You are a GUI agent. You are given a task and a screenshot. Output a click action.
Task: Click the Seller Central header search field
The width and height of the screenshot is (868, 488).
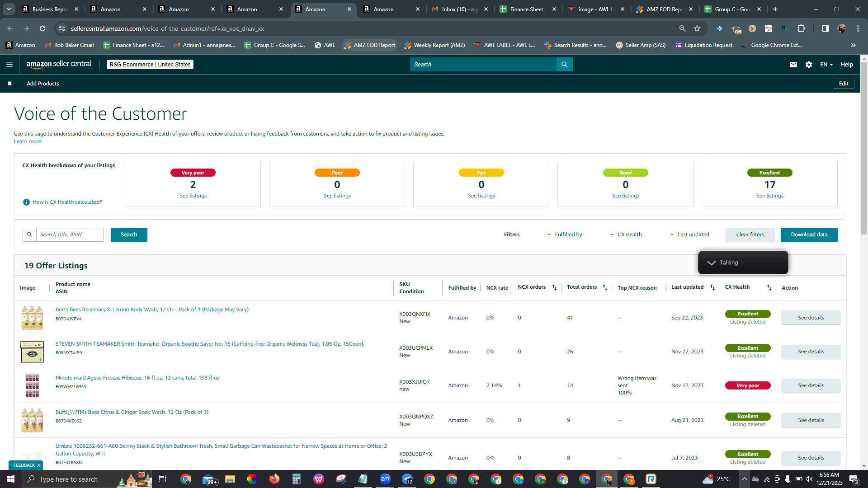click(483, 65)
